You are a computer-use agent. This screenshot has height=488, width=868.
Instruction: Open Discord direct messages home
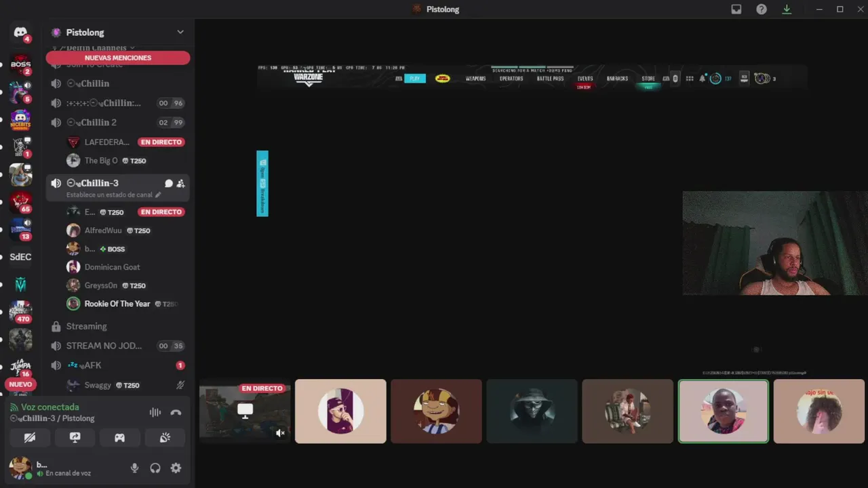[x=20, y=33]
